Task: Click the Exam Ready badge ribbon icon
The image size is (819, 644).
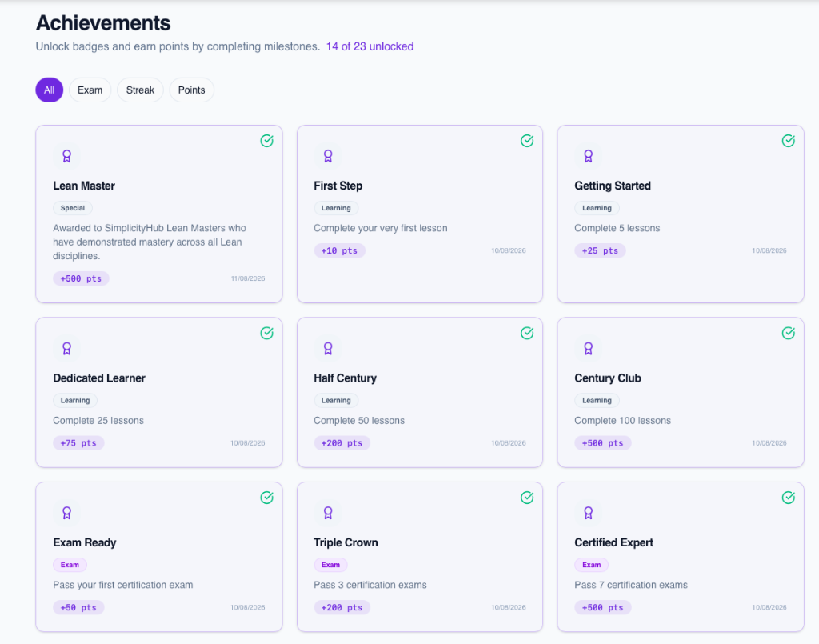Action: [x=67, y=513]
